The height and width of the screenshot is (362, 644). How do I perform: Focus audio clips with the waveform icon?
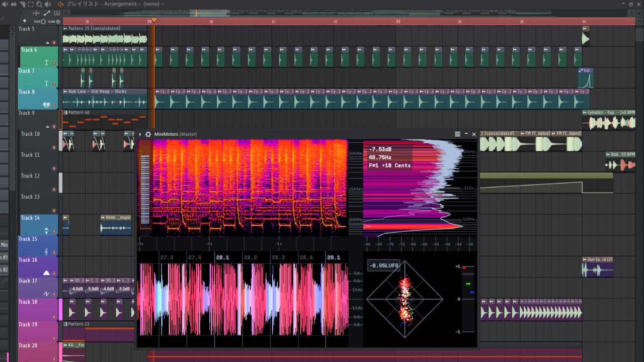(36, 13)
